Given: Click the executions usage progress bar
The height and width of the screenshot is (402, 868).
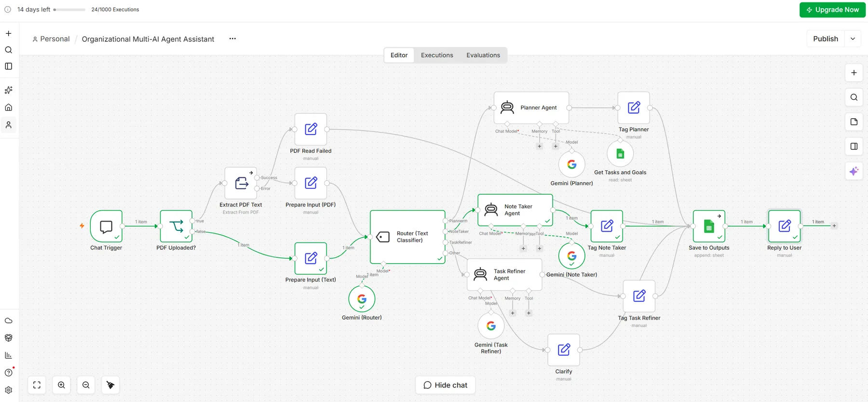Looking at the screenshot, I should (x=69, y=10).
